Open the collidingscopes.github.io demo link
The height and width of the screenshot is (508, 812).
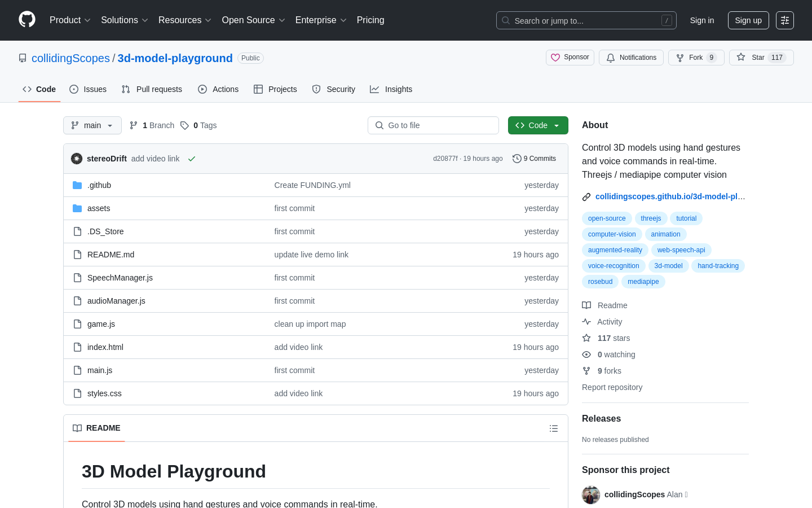[x=670, y=196]
